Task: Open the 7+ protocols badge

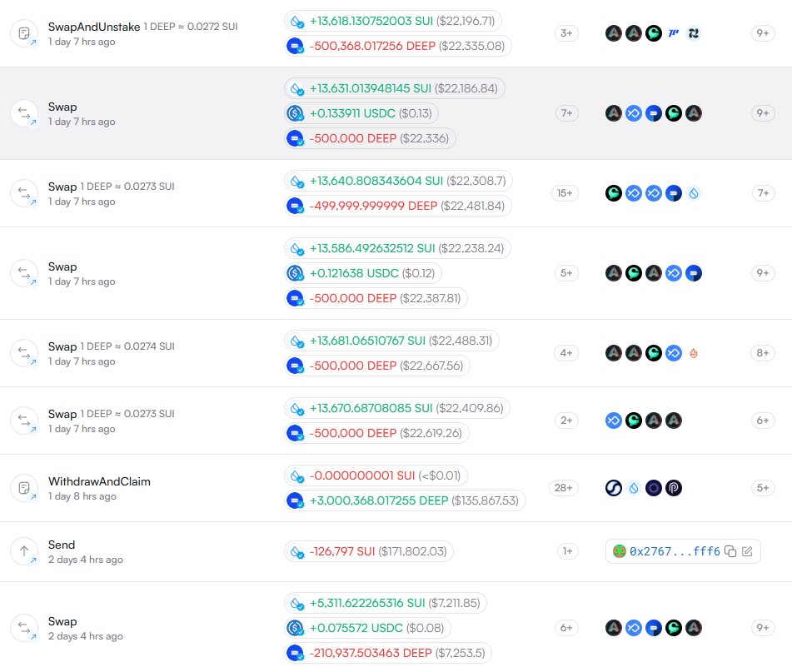Action: point(763,193)
